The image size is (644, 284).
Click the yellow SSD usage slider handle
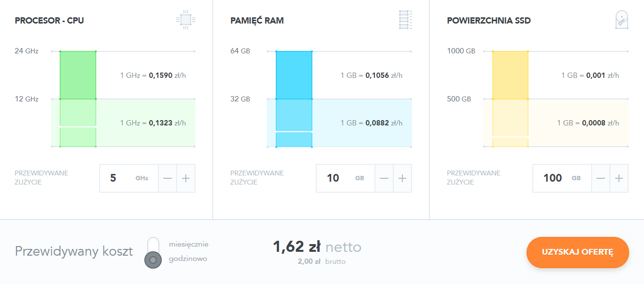(510, 137)
